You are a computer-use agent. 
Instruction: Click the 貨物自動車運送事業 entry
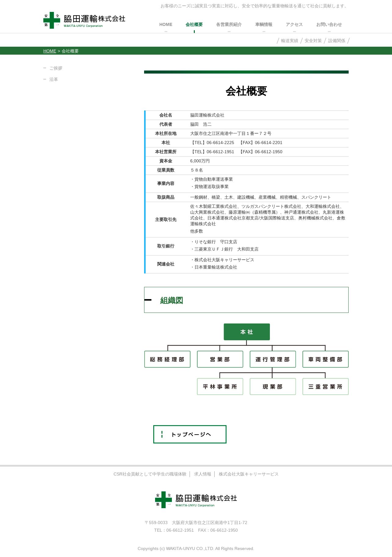[212, 179]
